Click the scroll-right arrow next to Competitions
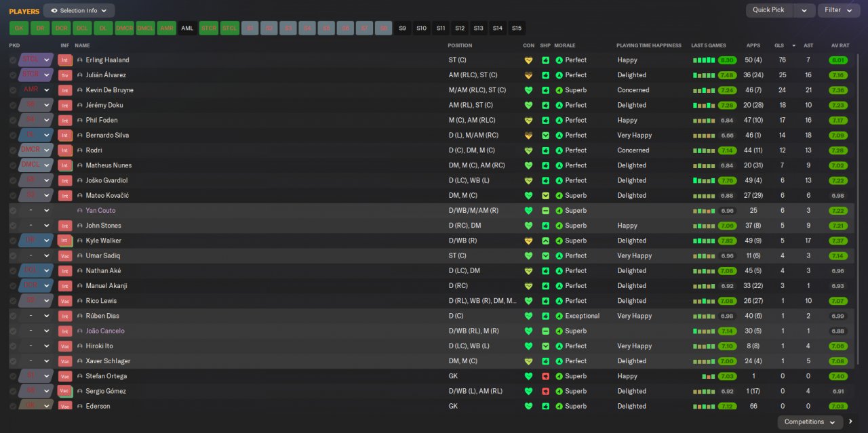The width and height of the screenshot is (868, 433). coord(851,421)
